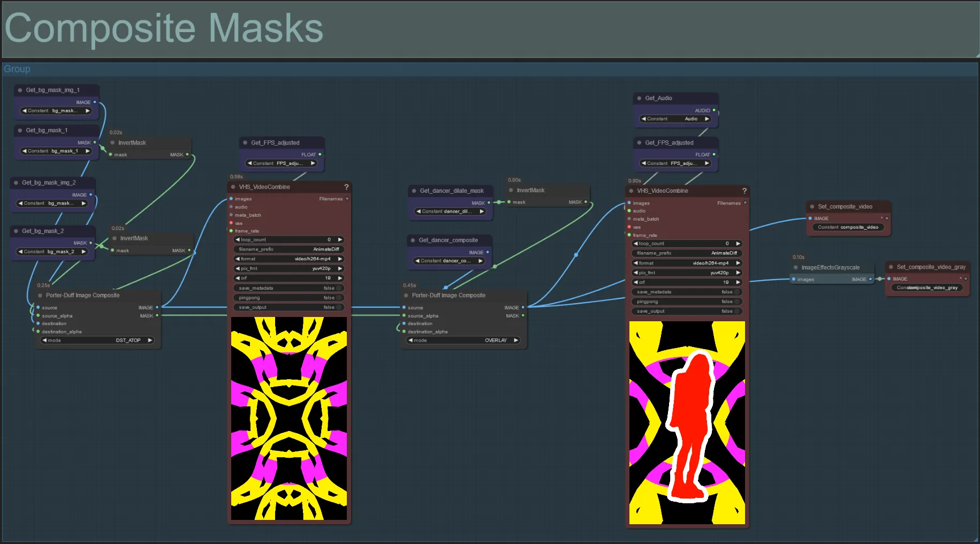Collapse the Set_composite_video node via its title dot
The height and width of the screenshot is (544, 980).
(x=812, y=206)
